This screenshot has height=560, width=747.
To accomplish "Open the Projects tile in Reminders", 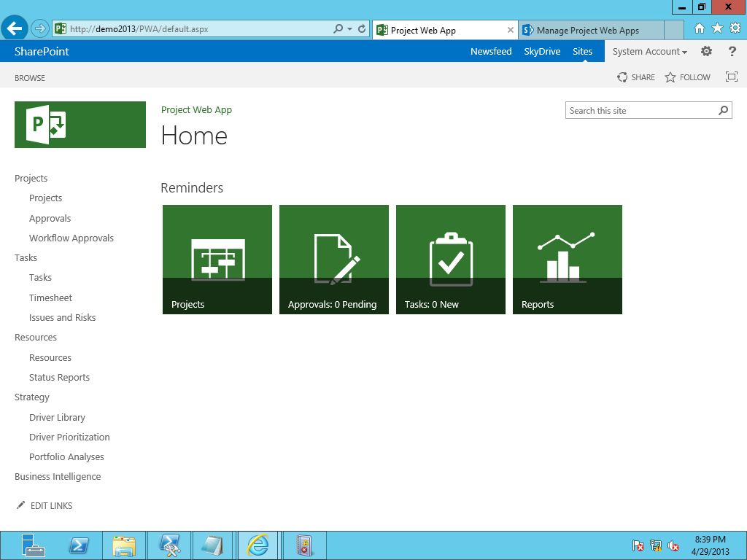I will (x=217, y=260).
